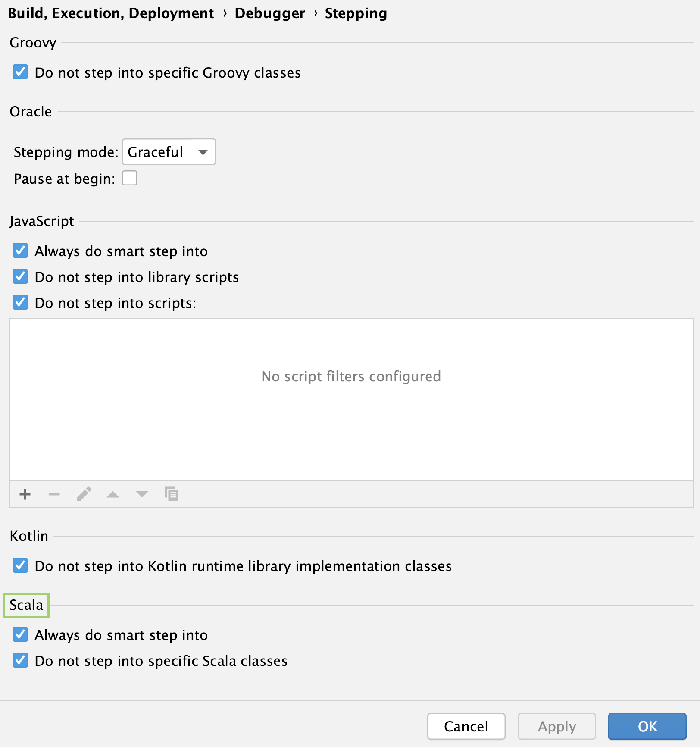Viewport: 700px width, 747px height.
Task: Uncheck Do not step into library scripts
Action: click(20, 276)
